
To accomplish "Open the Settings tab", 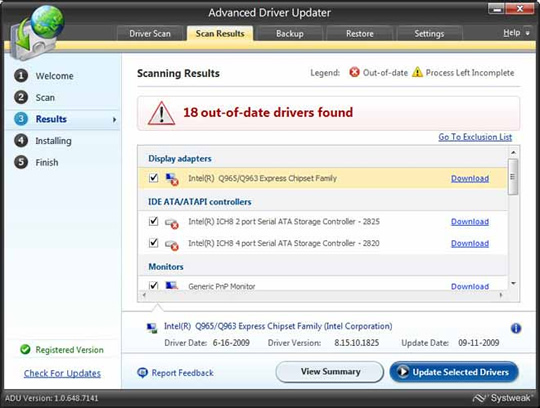I will tap(429, 34).
